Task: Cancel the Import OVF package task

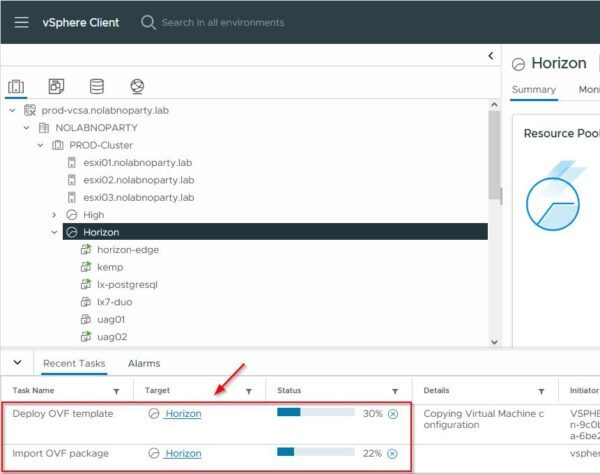Action: pos(392,454)
